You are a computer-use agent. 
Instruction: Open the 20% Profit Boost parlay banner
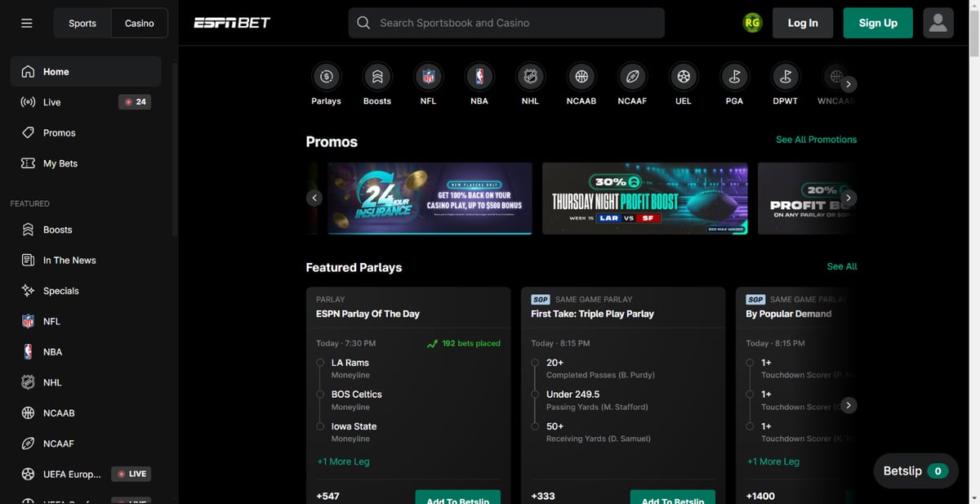click(x=808, y=198)
